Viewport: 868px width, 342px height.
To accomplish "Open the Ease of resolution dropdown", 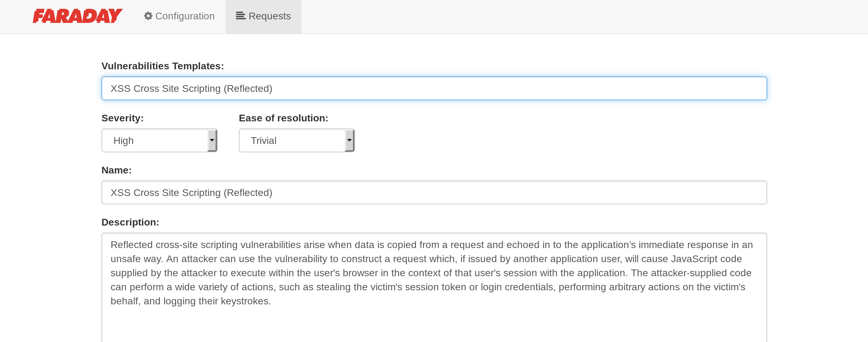I will 297,140.
